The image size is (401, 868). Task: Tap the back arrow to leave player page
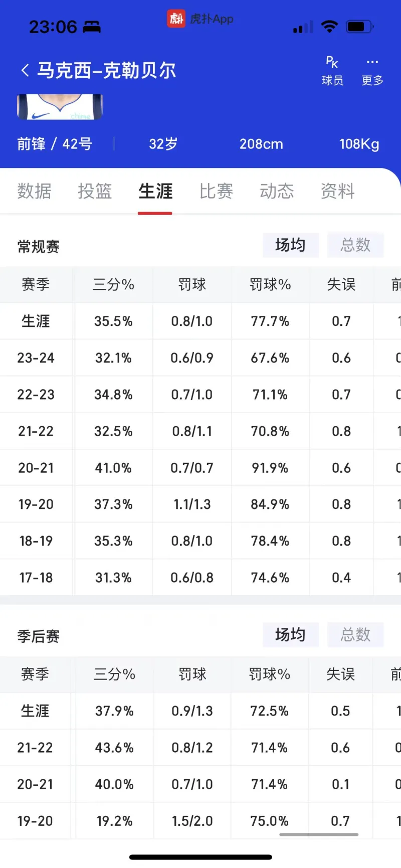[25, 70]
